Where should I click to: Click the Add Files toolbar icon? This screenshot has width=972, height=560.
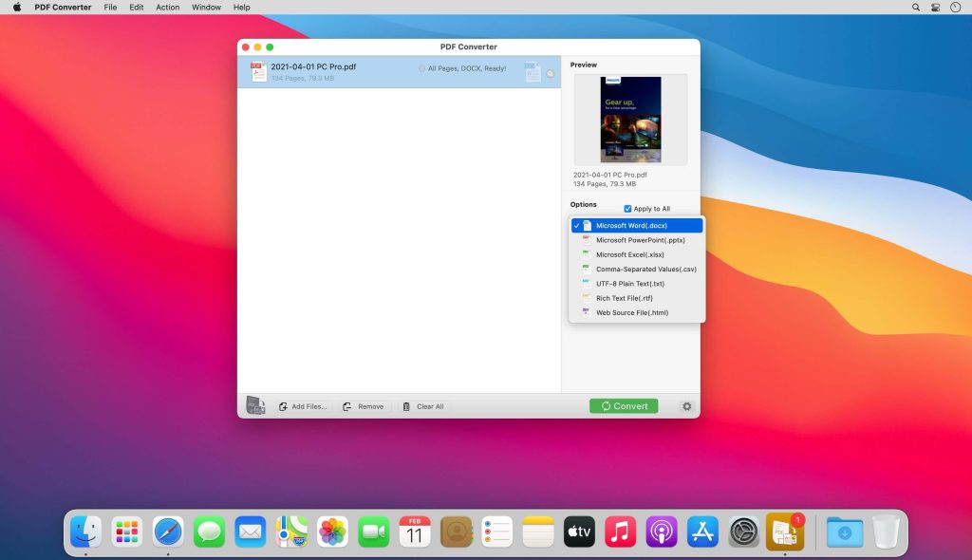coord(285,406)
